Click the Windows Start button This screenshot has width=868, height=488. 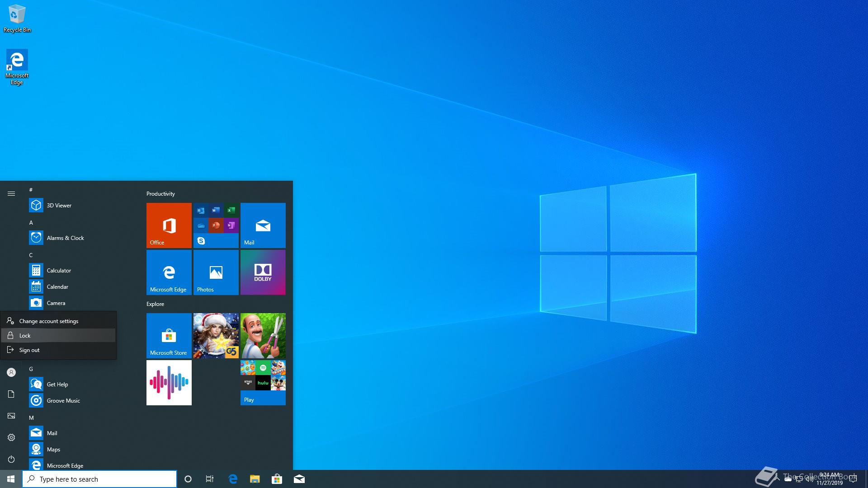(11, 479)
